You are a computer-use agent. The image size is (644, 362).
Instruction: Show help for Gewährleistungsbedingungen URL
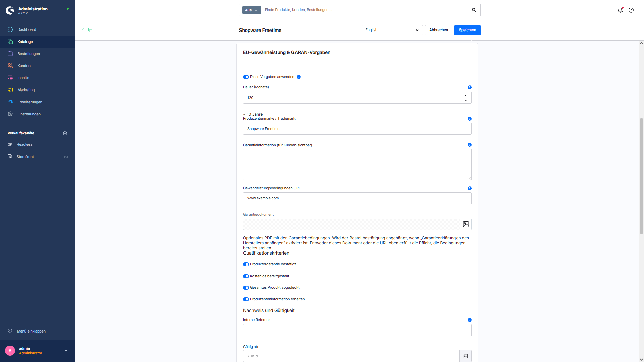pyautogui.click(x=470, y=188)
